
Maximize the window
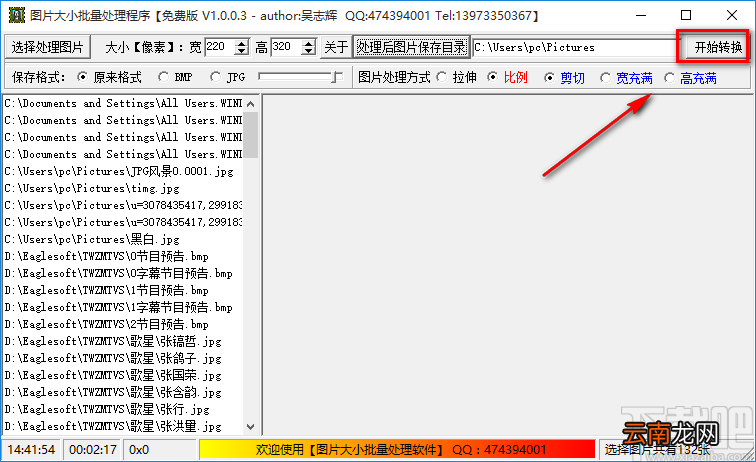686,15
